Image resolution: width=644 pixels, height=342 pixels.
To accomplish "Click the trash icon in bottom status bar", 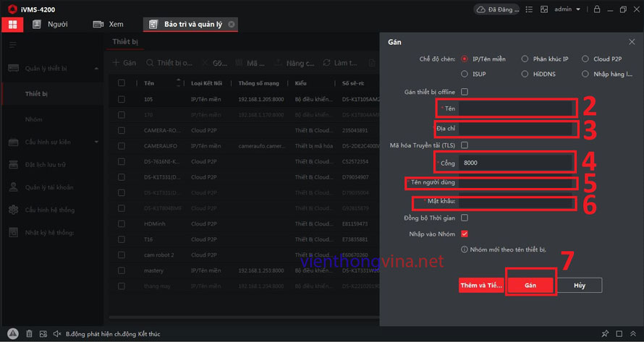I will (x=29, y=334).
